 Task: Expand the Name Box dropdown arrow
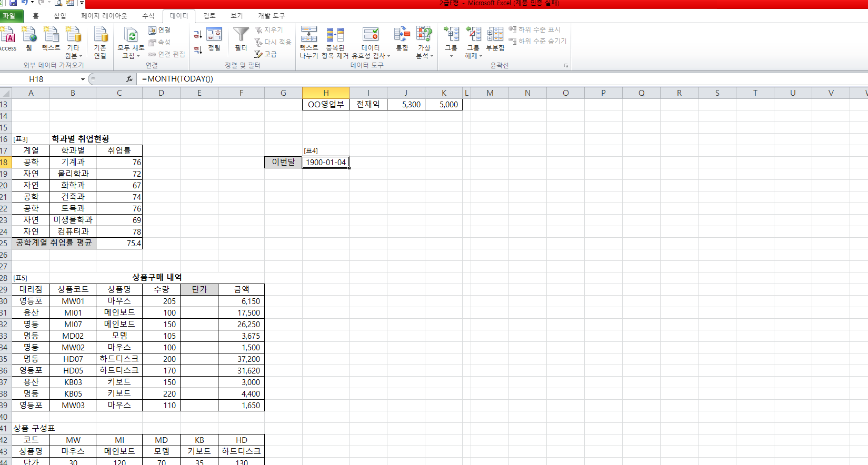83,79
